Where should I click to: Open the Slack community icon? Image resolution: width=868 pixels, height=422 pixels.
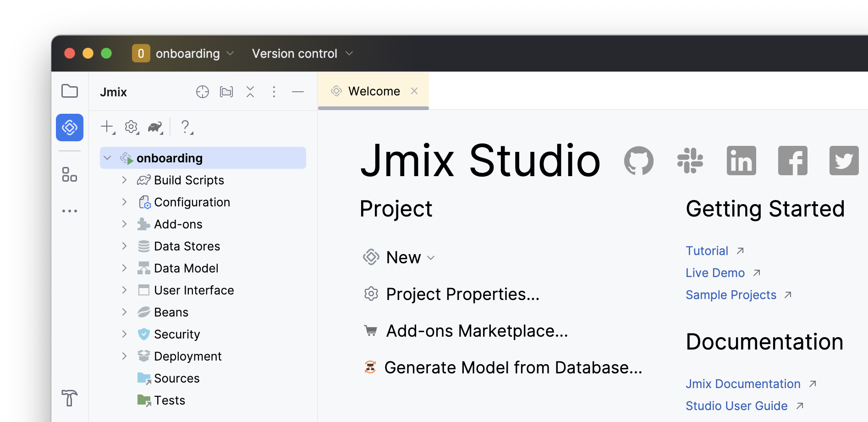click(690, 161)
